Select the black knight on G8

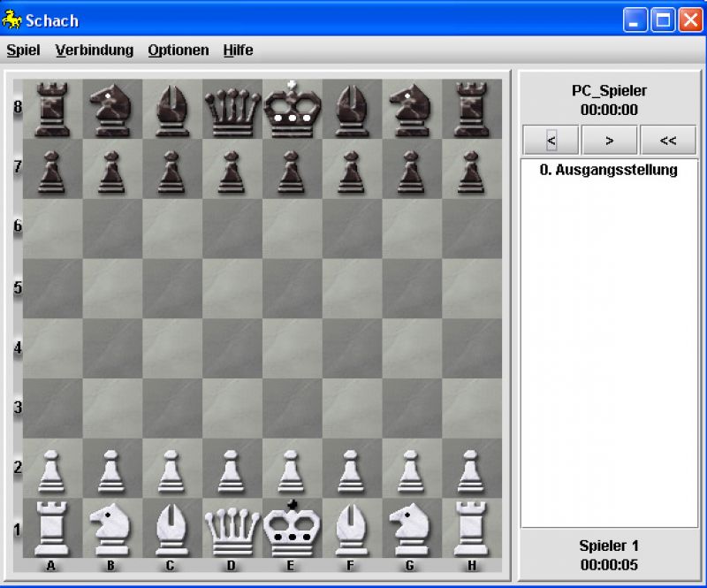410,111
